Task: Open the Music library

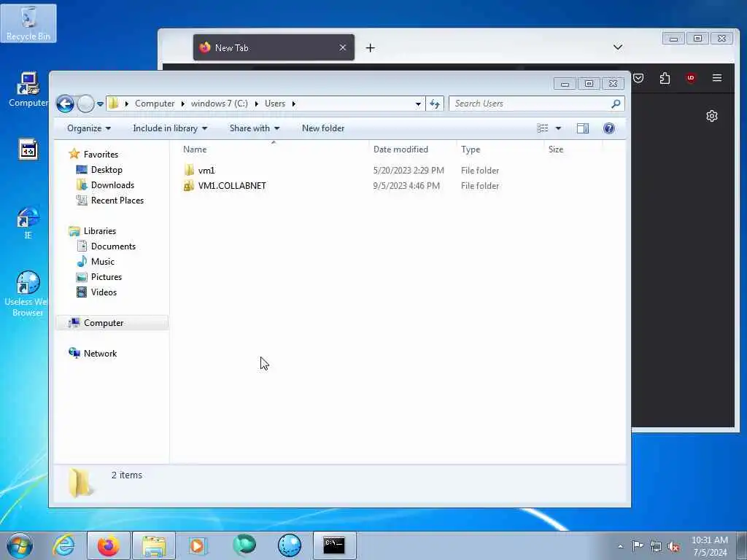Action: click(x=102, y=262)
